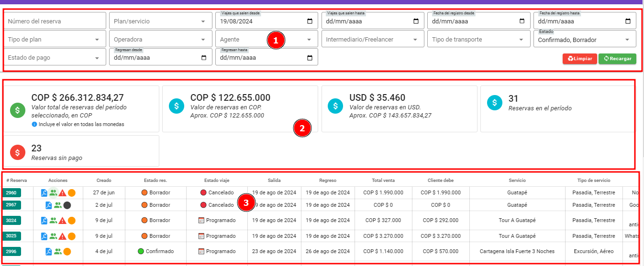Click the dark gray circle in reservation 2967 row

tap(67, 205)
